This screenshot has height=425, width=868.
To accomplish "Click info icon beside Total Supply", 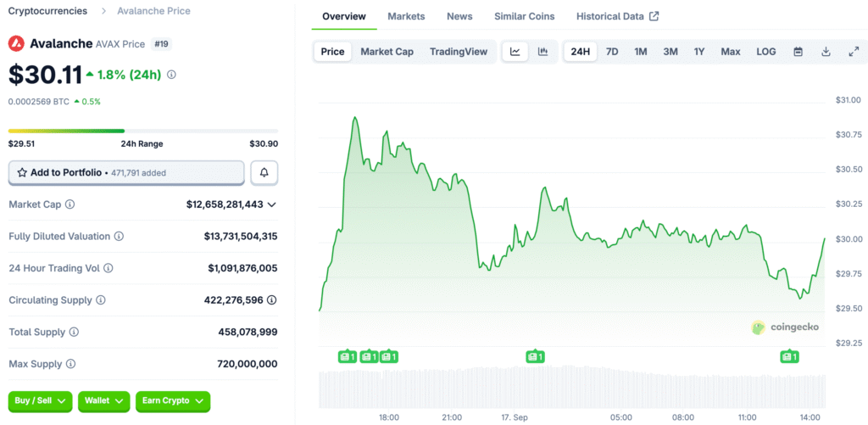I will coord(74,333).
